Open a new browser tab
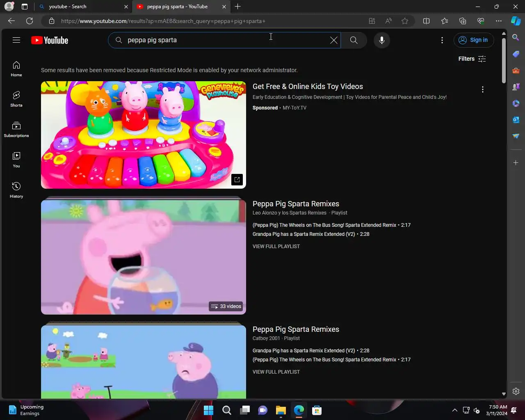 [x=238, y=7]
